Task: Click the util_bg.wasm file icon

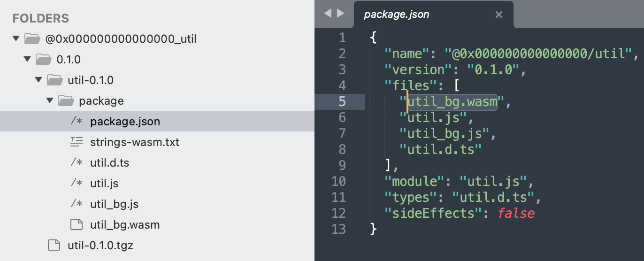Action: click(77, 224)
